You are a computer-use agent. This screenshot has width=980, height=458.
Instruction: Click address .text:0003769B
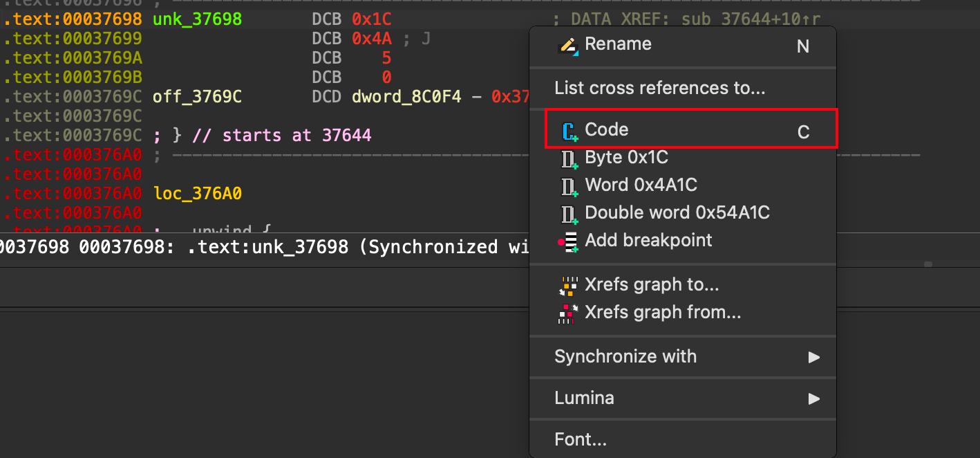(73, 77)
